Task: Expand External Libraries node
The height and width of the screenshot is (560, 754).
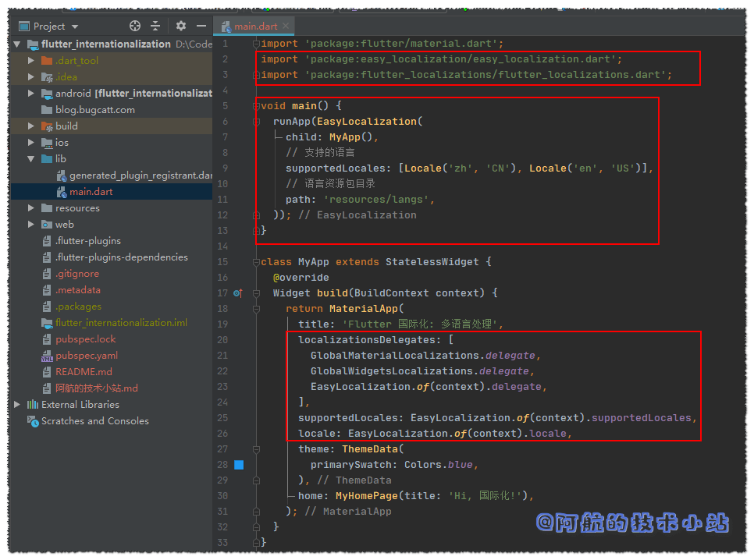Action: 17,405
